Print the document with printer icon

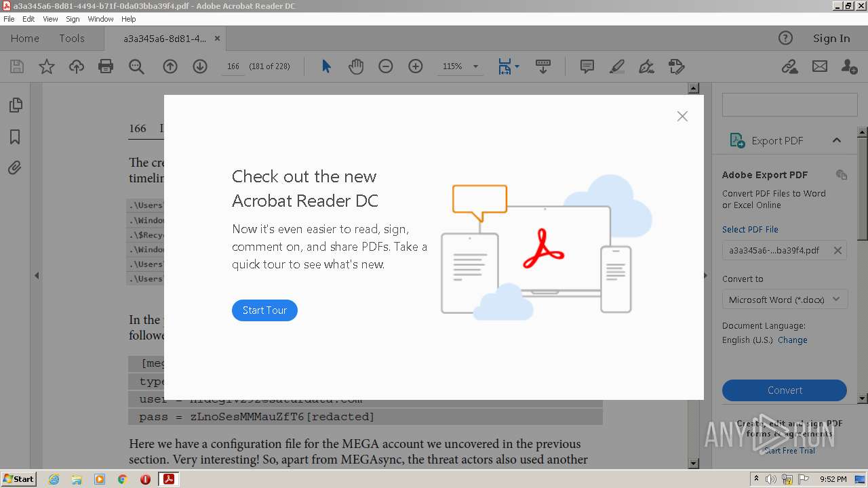pos(106,66)
